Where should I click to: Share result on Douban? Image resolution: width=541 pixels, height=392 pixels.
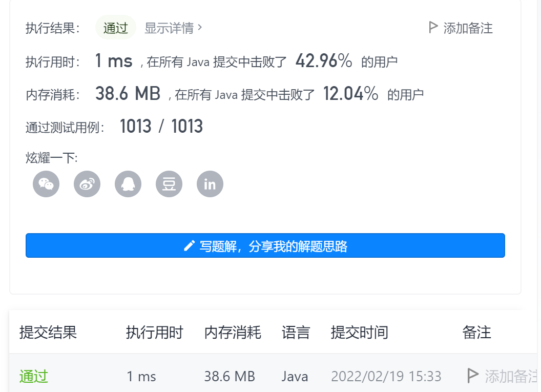point(169,184)
